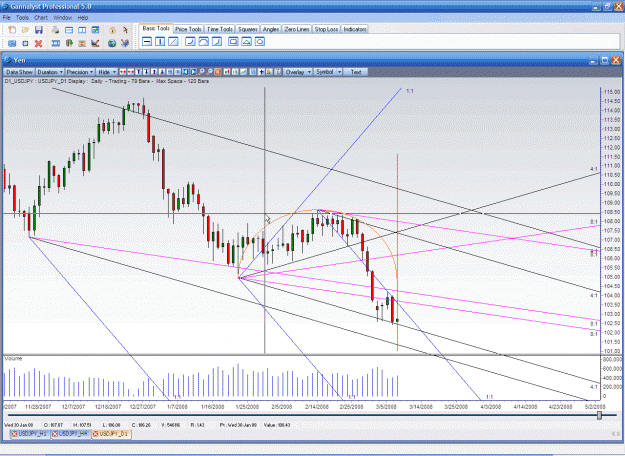Switch to the Squares tab
This screenshot has height=456, width=625.
tap(248, 29)
